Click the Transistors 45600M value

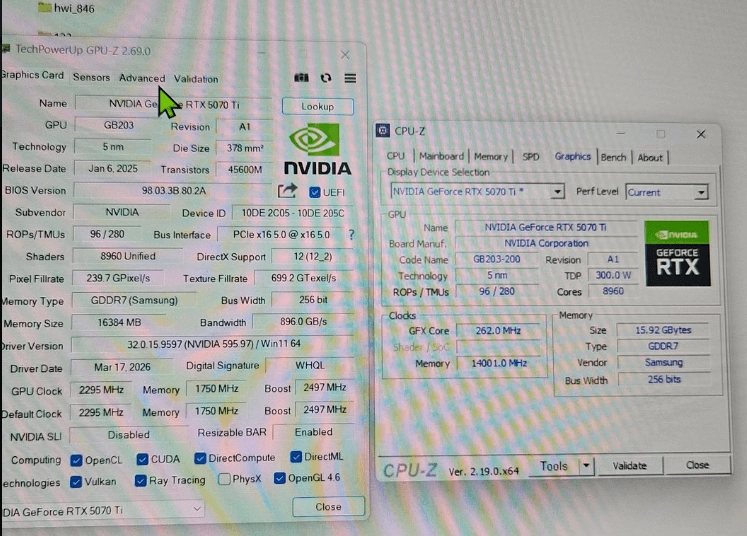[x=244, y=169]
